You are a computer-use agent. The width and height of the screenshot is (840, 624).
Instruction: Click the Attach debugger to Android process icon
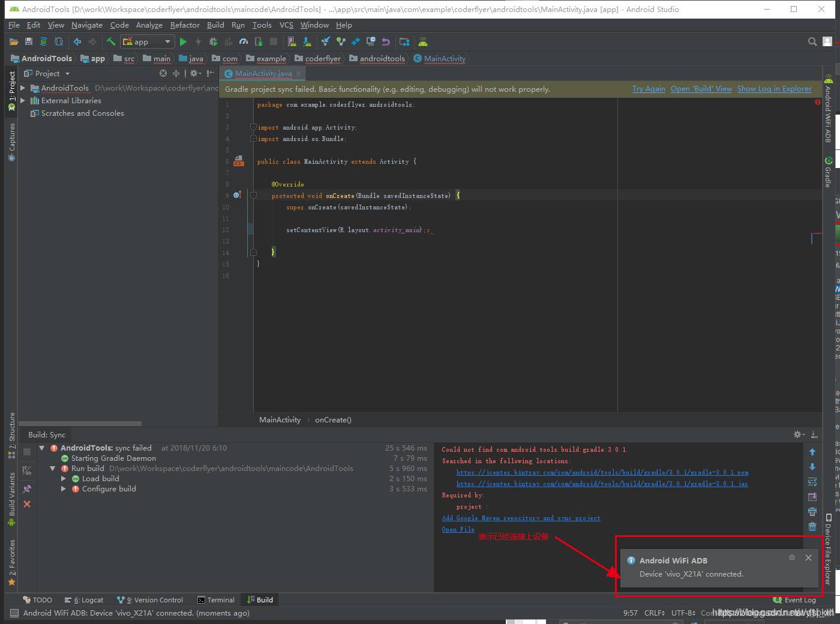[x=259, y=41]
